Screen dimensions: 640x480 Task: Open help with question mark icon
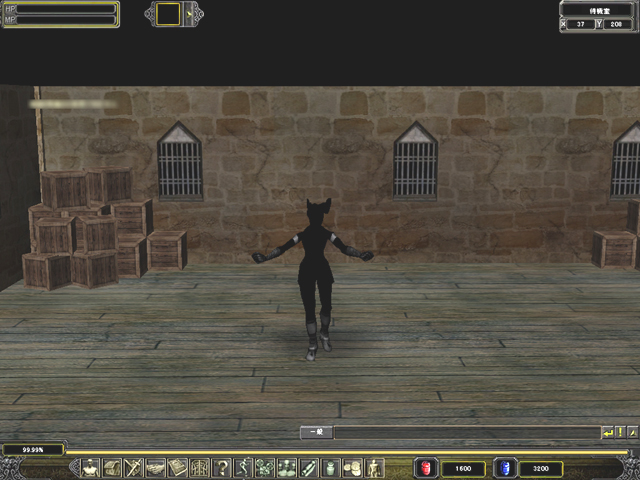pos(222,468)
